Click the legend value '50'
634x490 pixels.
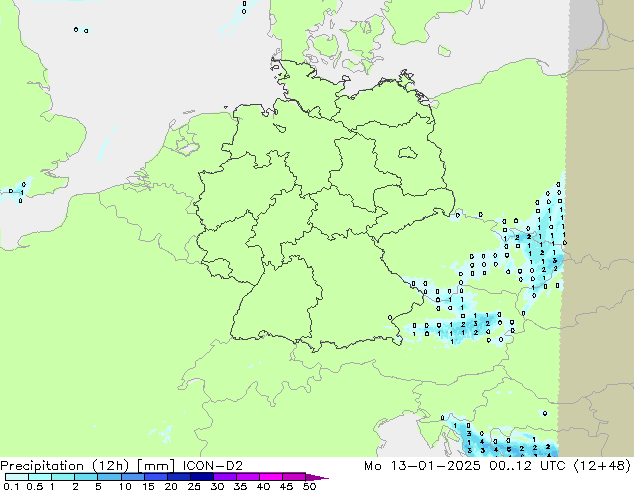(310, 486)
